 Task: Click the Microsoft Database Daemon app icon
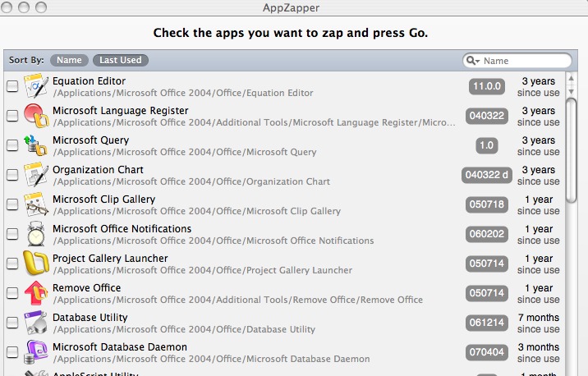[x=36, y=352]
